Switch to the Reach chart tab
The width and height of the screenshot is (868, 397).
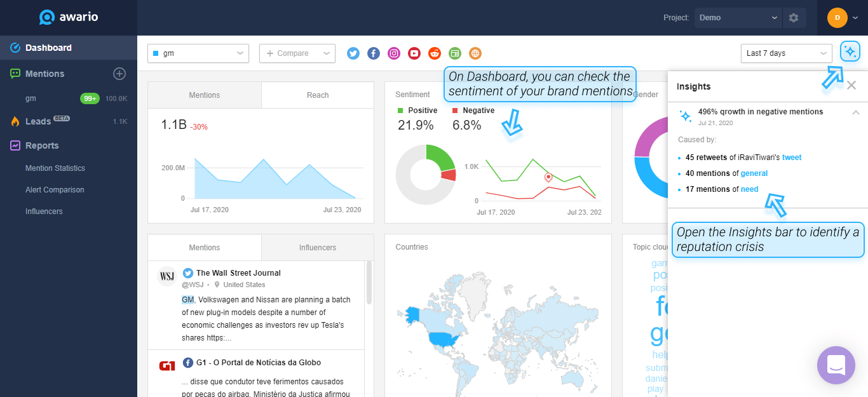click(x=318, y=95)
